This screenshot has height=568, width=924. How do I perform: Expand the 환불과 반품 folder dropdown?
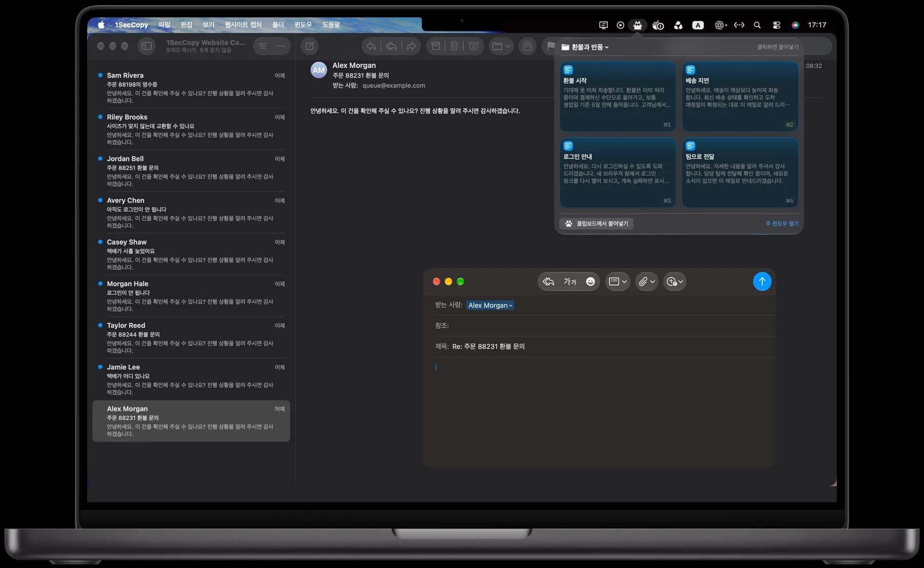[x=585, y=47]
